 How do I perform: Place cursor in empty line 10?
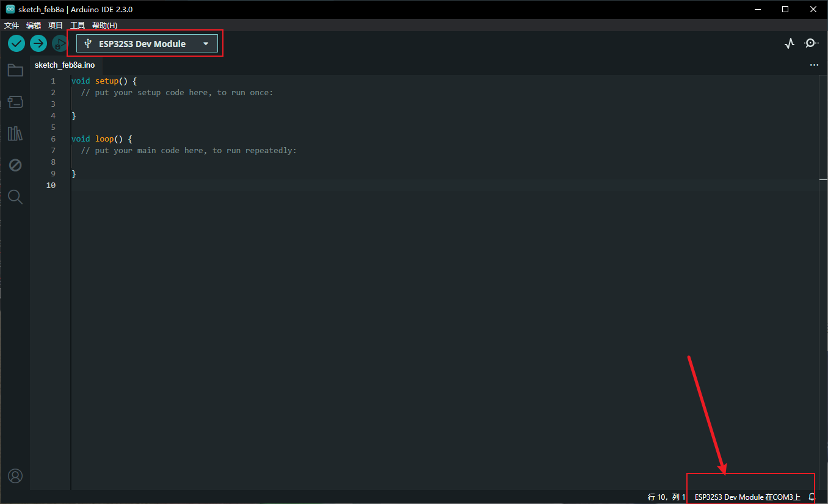[x=445, y=185]
